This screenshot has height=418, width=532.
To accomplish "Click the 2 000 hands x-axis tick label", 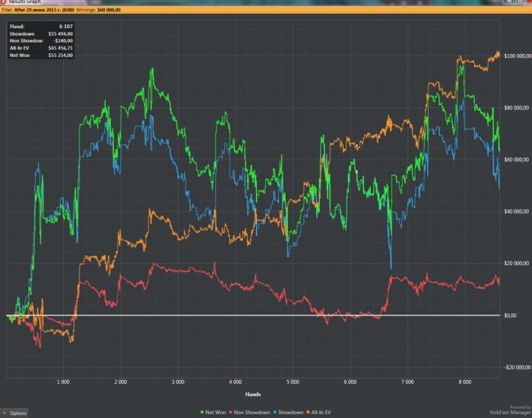I will [120, 382].
